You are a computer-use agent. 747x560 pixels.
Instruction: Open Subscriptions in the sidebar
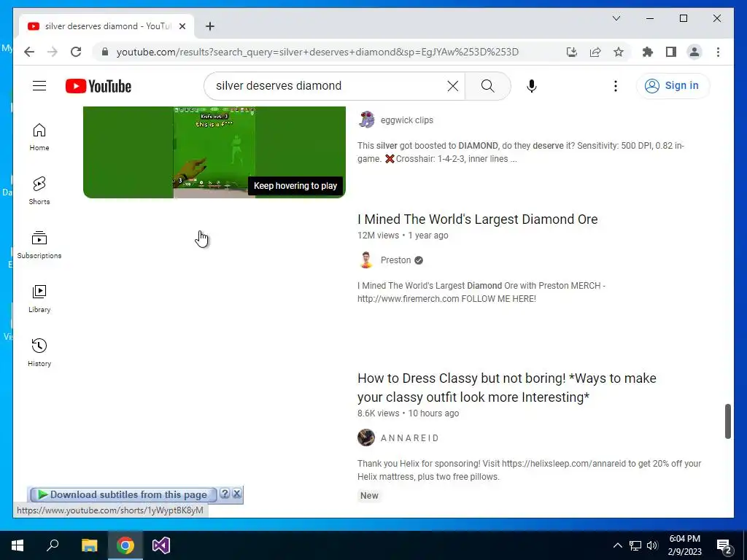click(x=39, y=245)
